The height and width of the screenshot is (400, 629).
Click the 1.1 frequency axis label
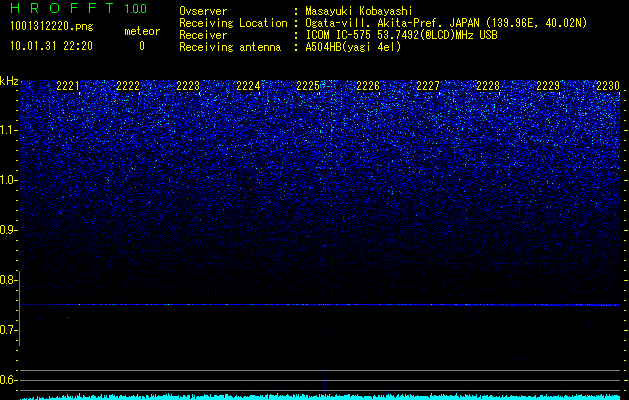point(8,130)
